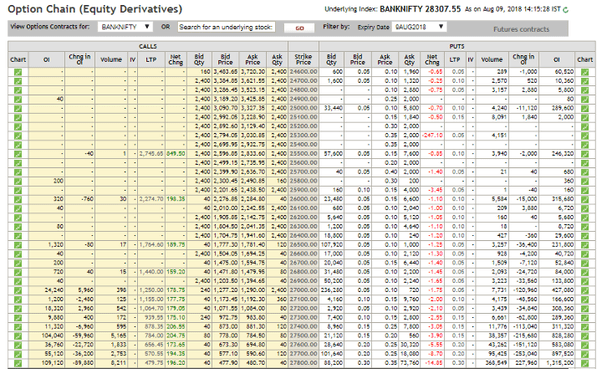602x369 pixels.
Task: Open calls chart for strike 27800.00
Action: tap(18, 363)
